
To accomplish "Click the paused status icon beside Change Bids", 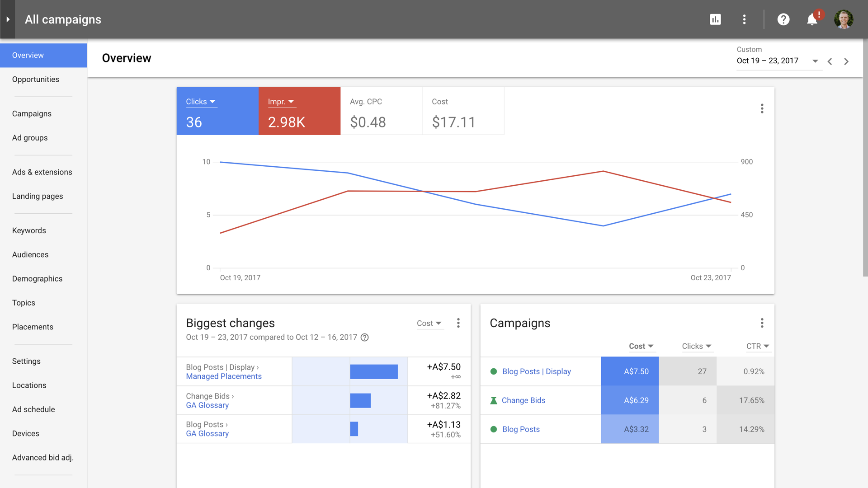I will coord(493,400).
